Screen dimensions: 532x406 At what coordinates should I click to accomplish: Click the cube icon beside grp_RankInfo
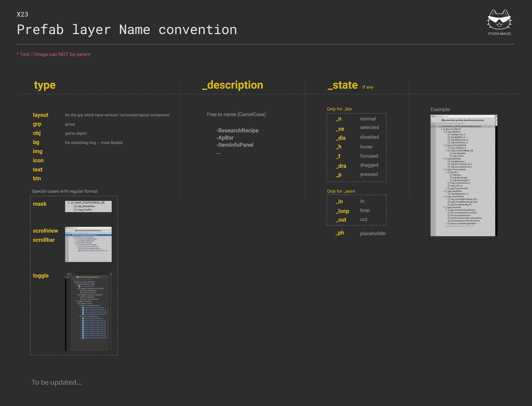[x=446, y=208]
